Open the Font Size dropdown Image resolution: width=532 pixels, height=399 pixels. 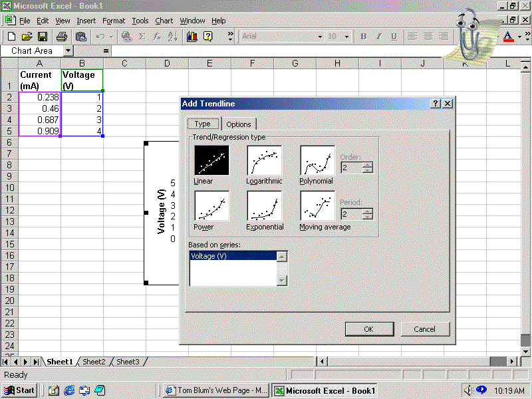click(x=346, y=37)
